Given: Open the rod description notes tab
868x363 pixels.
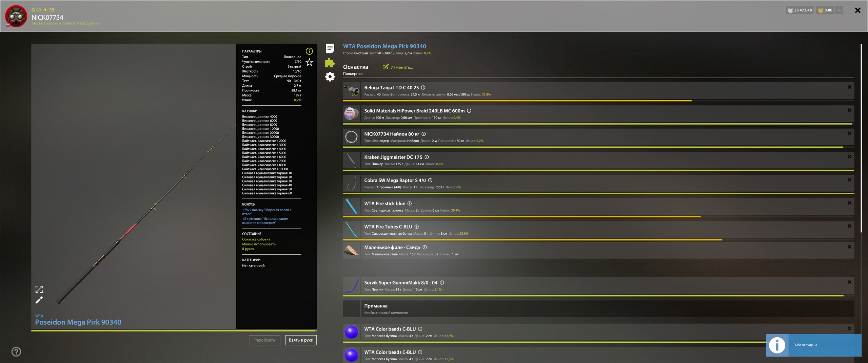Looking at the screenshot, I should click(330, 48).
